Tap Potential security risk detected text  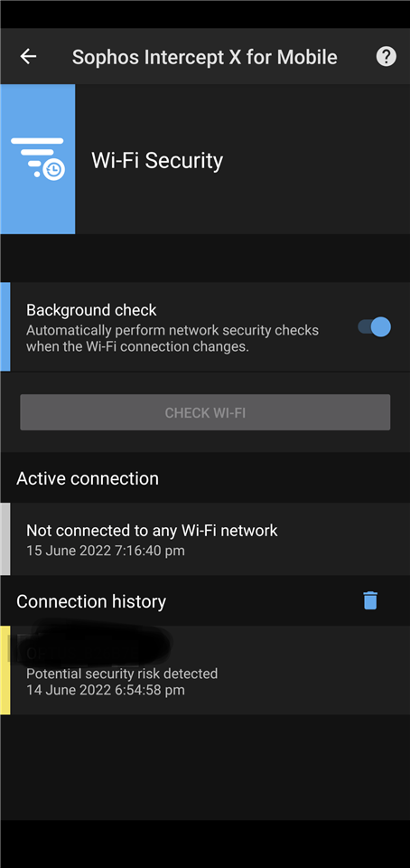(x=122, y=674)
